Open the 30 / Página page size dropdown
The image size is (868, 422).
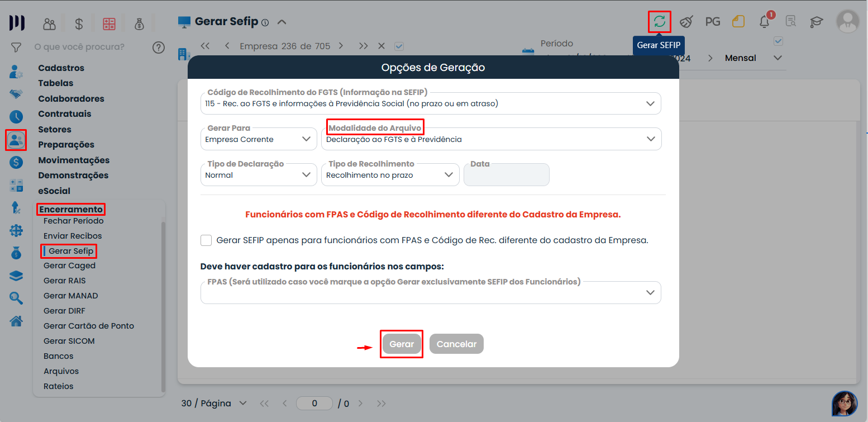coord(214,403)
